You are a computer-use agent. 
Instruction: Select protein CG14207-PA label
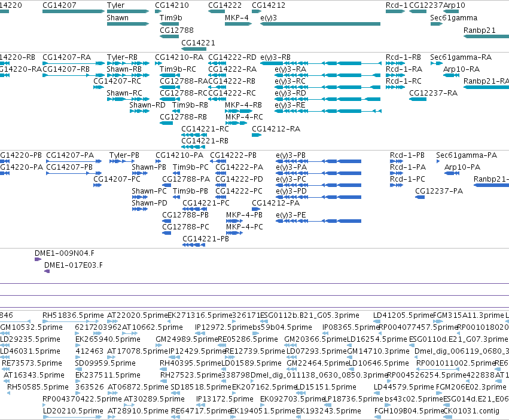pyautogui.click(x=70, y=155)
